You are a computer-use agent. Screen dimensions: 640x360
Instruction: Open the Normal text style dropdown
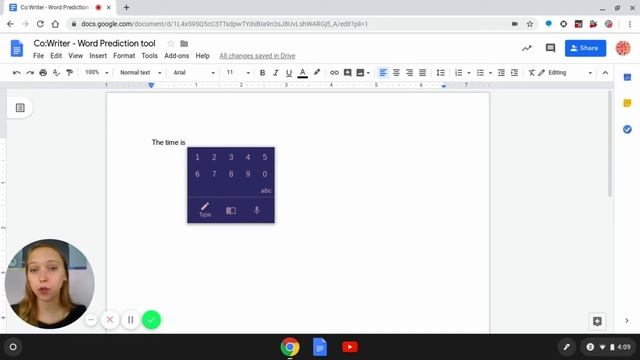point(140,73)
